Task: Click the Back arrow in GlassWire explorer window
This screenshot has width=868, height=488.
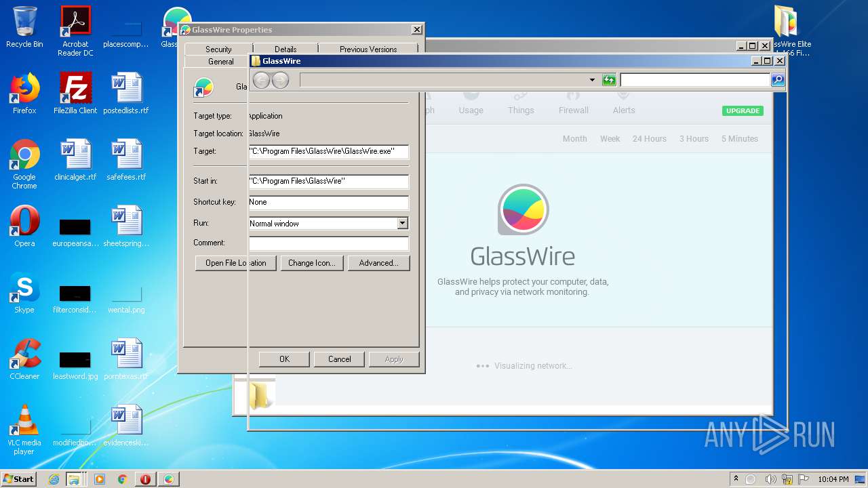Action: pyautogui.click(x=261, y=80)
